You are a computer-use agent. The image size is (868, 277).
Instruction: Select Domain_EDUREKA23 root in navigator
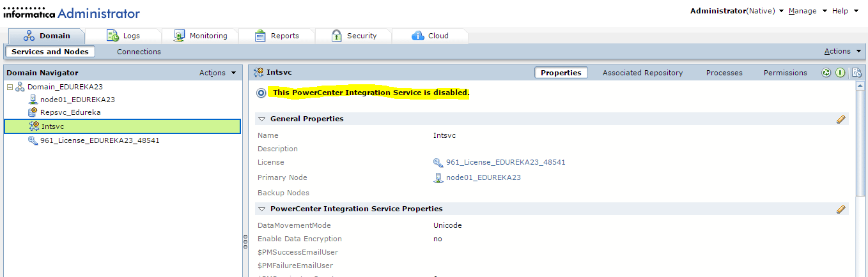65,87
